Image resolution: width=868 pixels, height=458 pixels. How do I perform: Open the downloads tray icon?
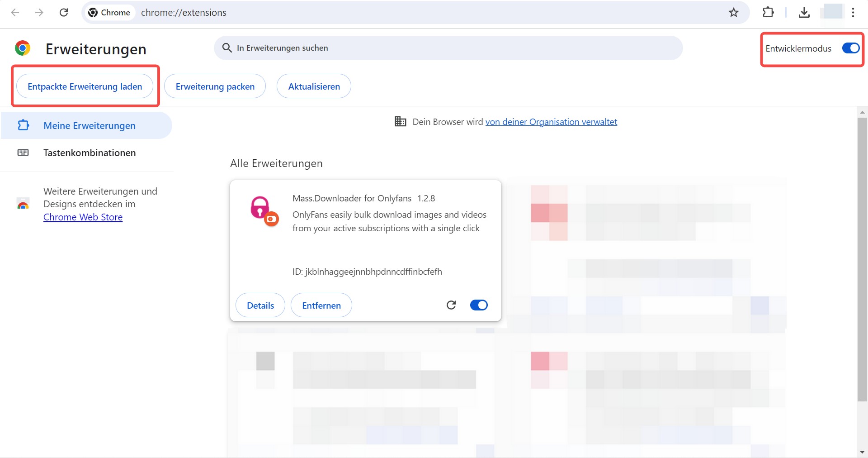coord(804,12)
